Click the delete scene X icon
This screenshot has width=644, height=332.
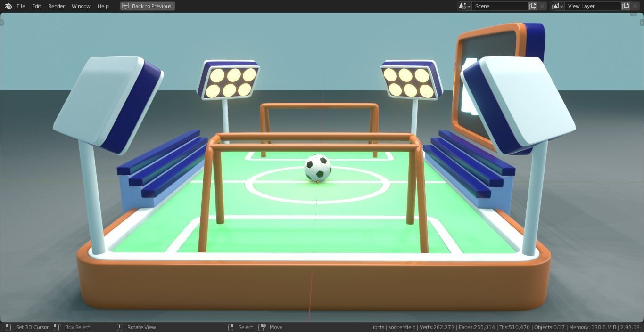click(x=542, y=6)
